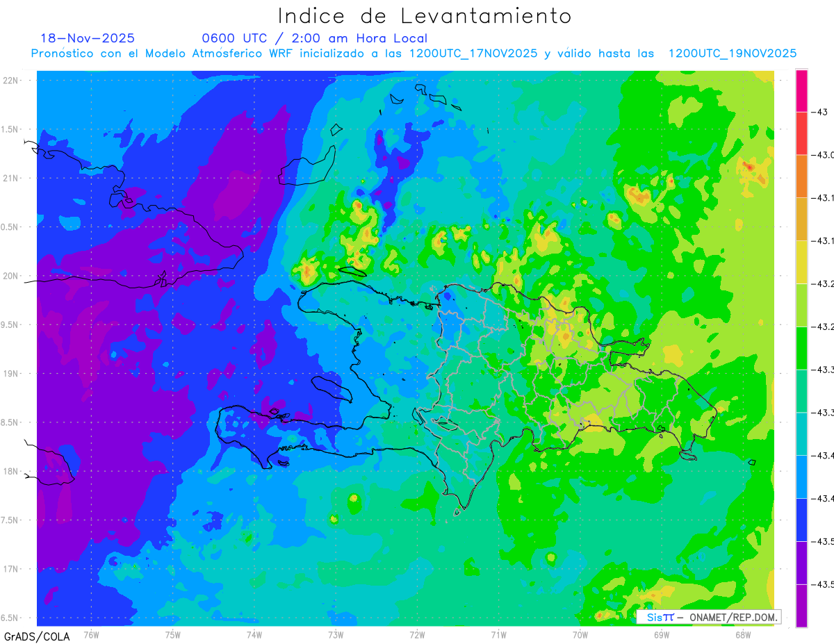Image resolution: width=834 pixels, height=644 pixels.
Task: Select the '22N' latitude label
Action: pyautogui.click(x=12, y=80)
